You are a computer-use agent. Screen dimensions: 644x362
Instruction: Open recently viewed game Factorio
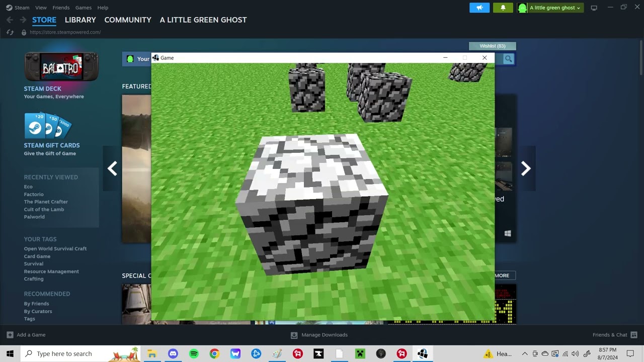34,194
